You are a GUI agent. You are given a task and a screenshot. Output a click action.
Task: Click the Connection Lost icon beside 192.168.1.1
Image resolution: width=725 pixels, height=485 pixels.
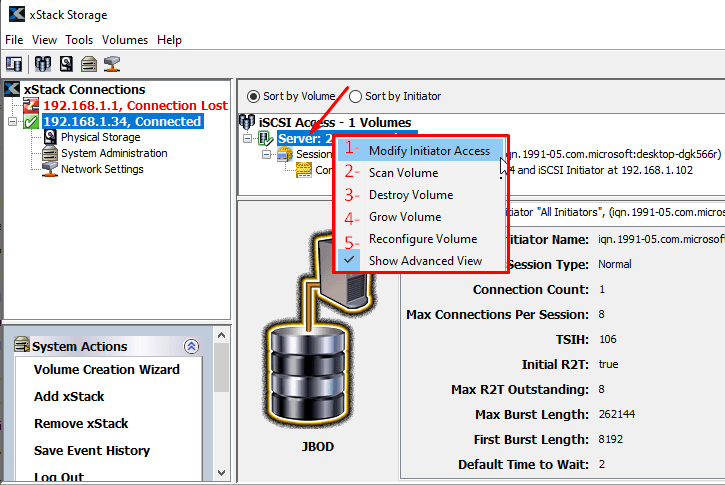(30, 106)
